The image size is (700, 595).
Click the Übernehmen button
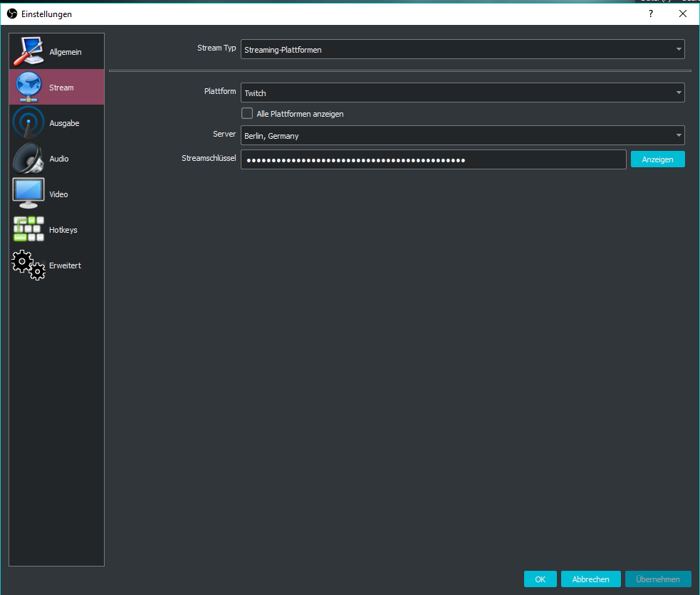(658, 579)
